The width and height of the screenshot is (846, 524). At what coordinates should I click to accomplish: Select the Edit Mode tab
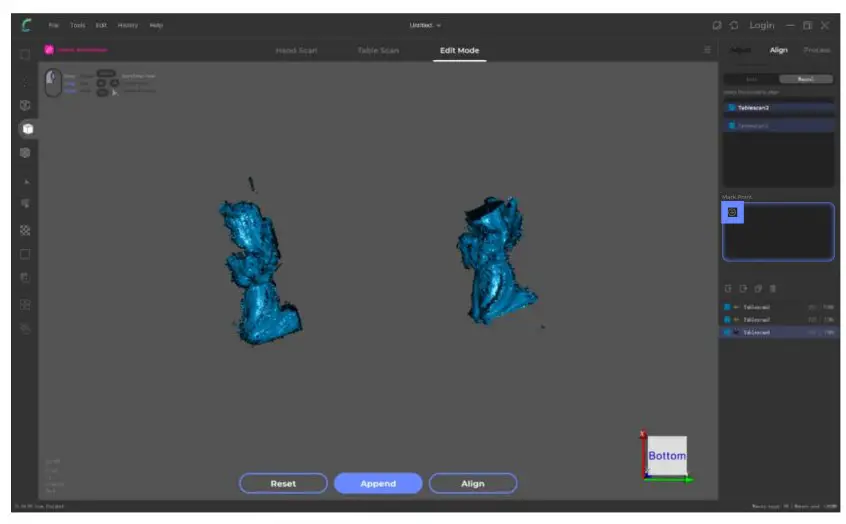point(459,51)
